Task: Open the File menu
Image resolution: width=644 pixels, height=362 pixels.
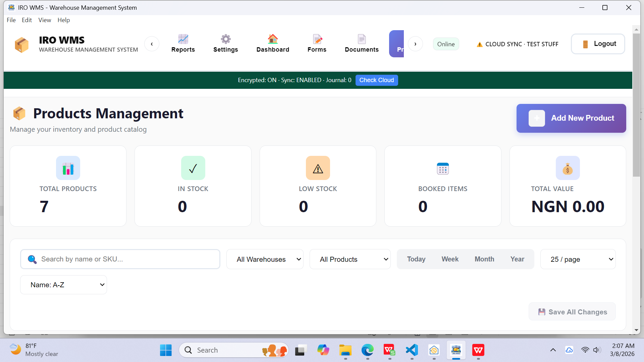Action: [11, 20]
